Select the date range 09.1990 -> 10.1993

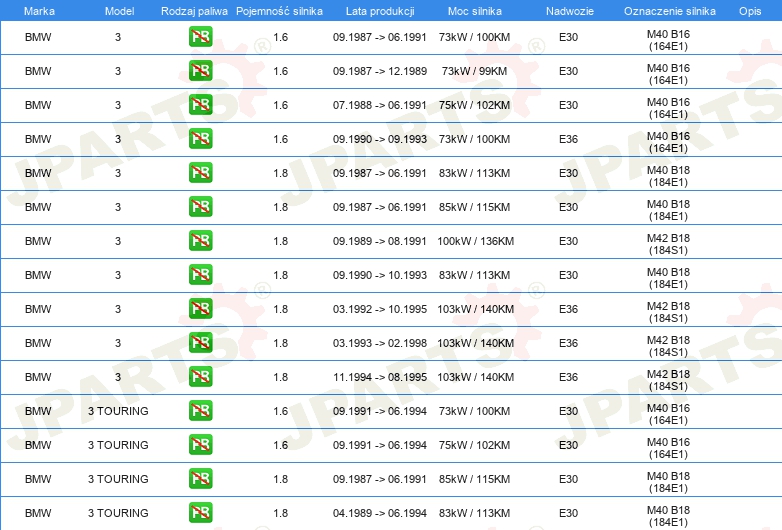point(380,275)
